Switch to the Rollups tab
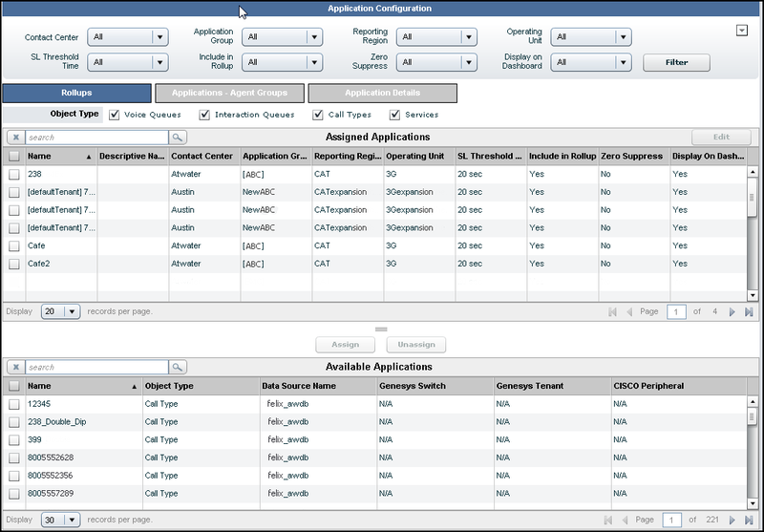 (76, 93)
